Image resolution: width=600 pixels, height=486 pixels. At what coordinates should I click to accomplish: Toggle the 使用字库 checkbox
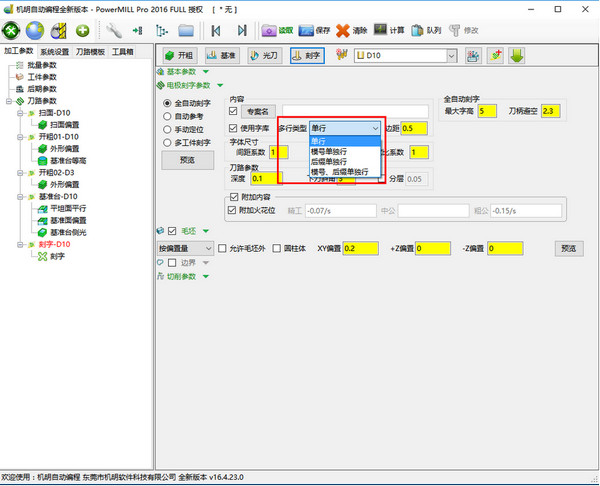[x=234, y=128]
